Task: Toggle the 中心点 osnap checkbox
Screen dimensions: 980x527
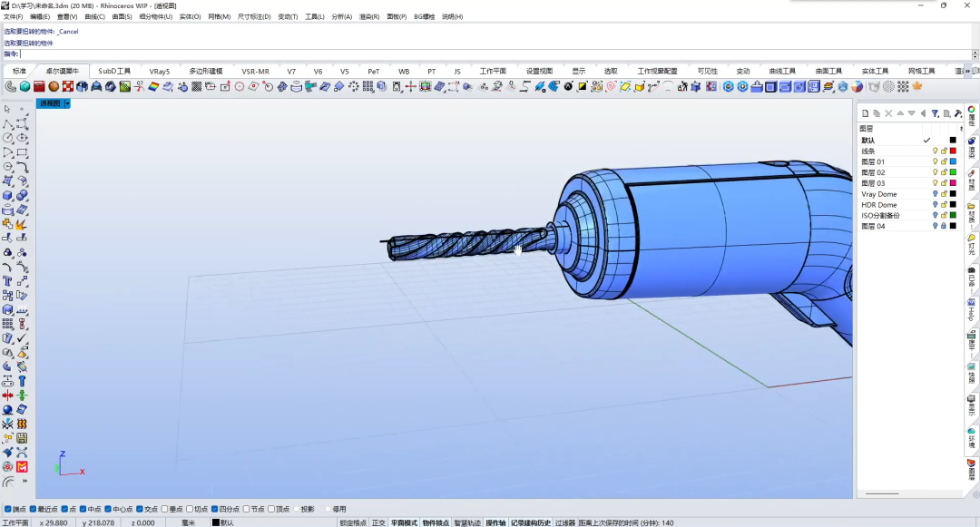Action: point(108,509)
